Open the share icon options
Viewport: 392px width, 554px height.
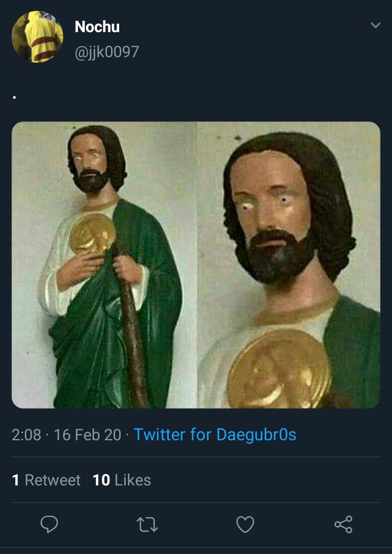pos(343,524)
